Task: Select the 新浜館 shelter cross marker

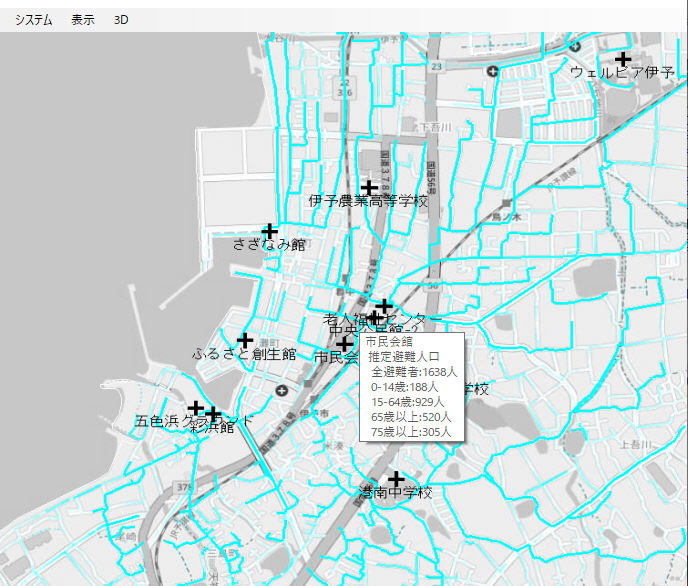Action: click(x=212, y=413)
